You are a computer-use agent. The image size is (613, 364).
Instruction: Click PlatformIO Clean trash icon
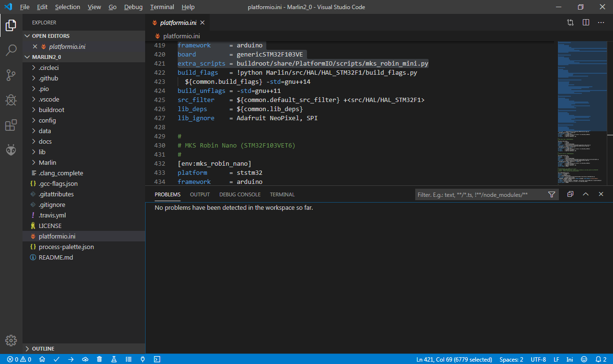[100, 359]
